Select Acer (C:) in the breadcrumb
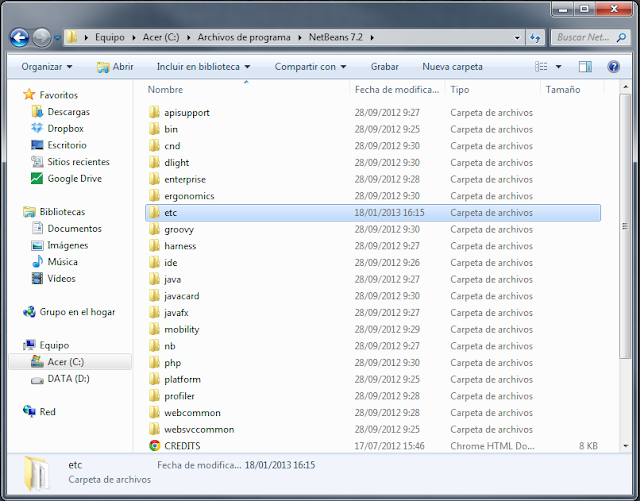Image resolution: width=640 pixels, height=501 pixels. click(161, 38)
